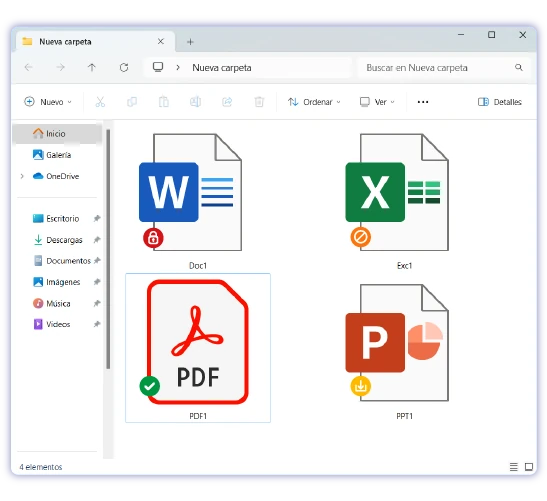Open the Ver view dropdown
The width and height of the screenshot is (547, 501).
[377, 102]
